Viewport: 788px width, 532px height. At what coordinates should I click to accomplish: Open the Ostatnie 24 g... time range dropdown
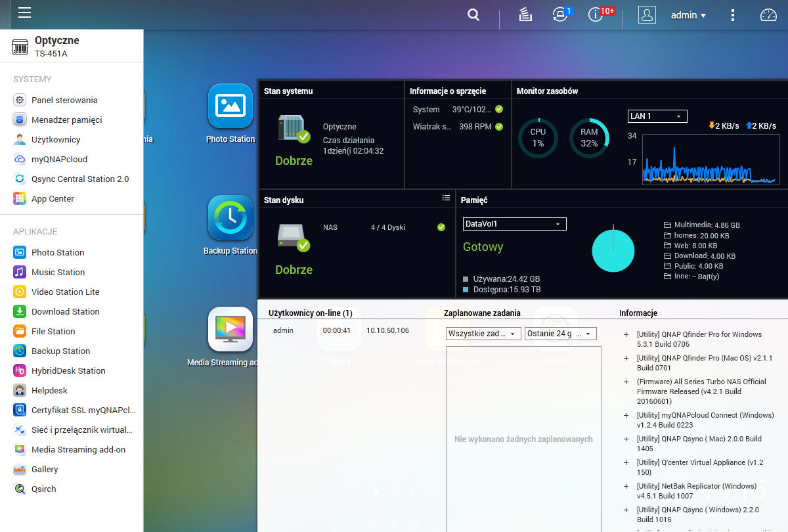point(560,334)
